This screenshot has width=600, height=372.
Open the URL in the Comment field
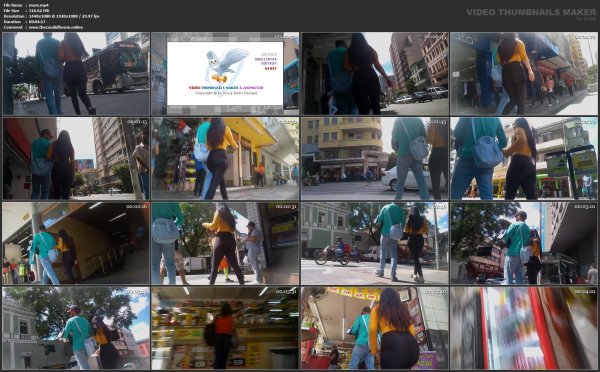(55, 27)
